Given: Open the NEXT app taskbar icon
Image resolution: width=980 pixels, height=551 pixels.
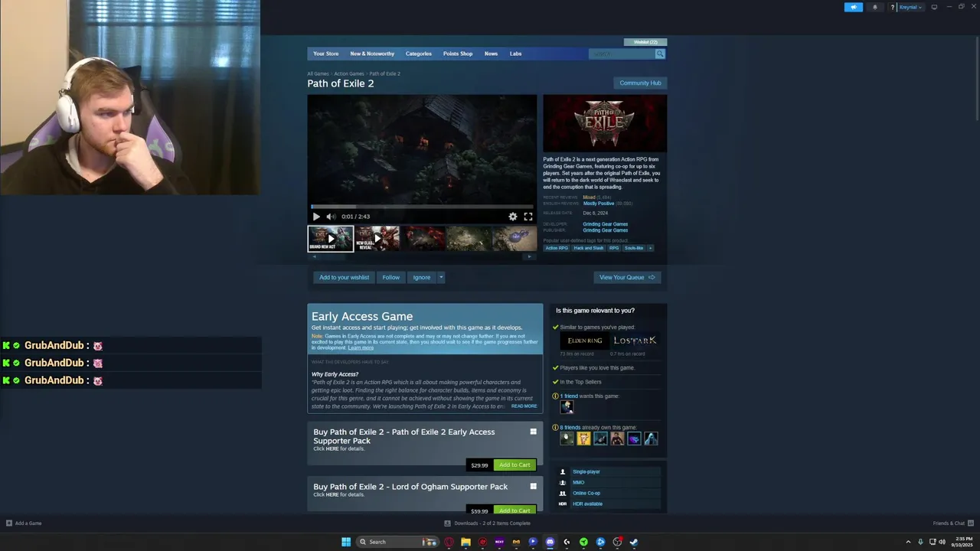Looking at the screenshot, I should pyautogui.click(x=499, y=542).
